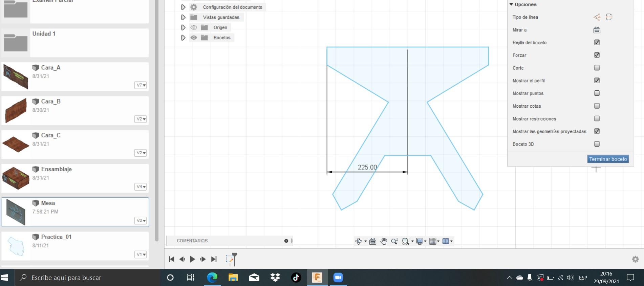
Task: Select the centerline line type icon
Action: click(x=609, y=17)
